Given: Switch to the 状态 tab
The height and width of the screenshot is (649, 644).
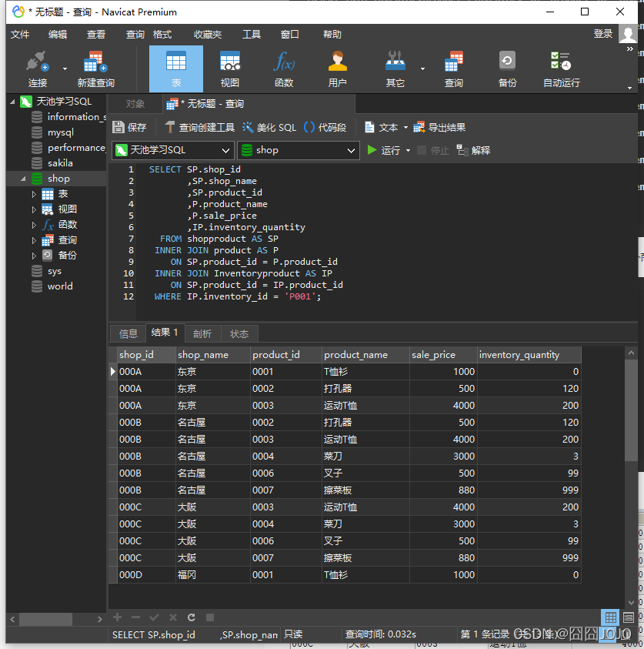Looking at the screenshot, I should 239,333.
